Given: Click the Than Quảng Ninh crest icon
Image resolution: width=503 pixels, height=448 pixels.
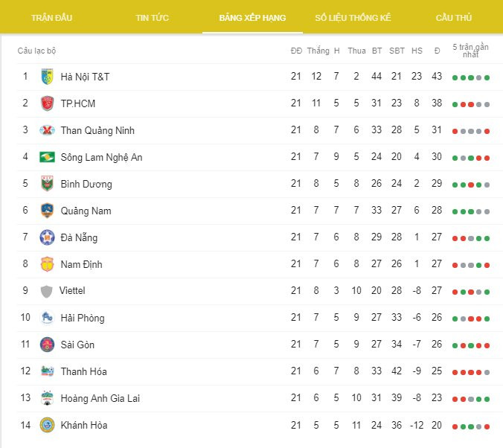Looking at the screenshot, I should pos(47,130).
